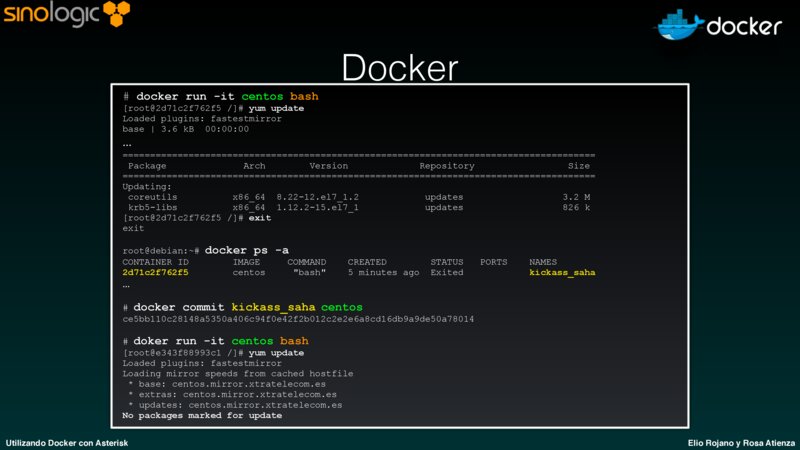Click the Sinologic honeycomb hexagon icon
Viewport: 800px width, 450px height.
coord(110,15)
